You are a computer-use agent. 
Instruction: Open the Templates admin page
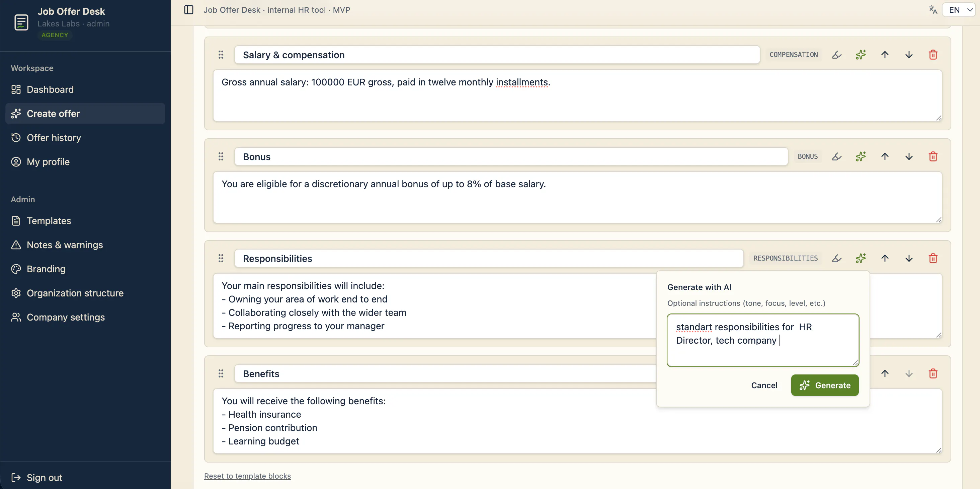pos(85,220)
